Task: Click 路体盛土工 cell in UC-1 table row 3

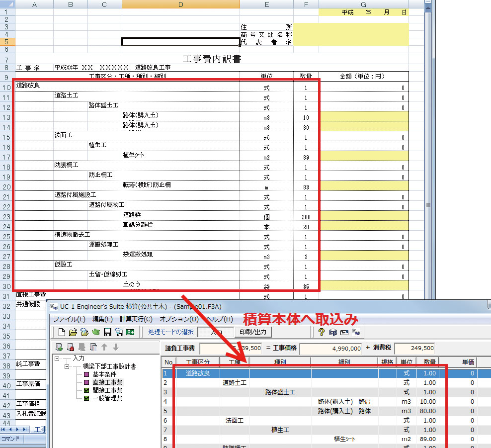Action: 280,392
